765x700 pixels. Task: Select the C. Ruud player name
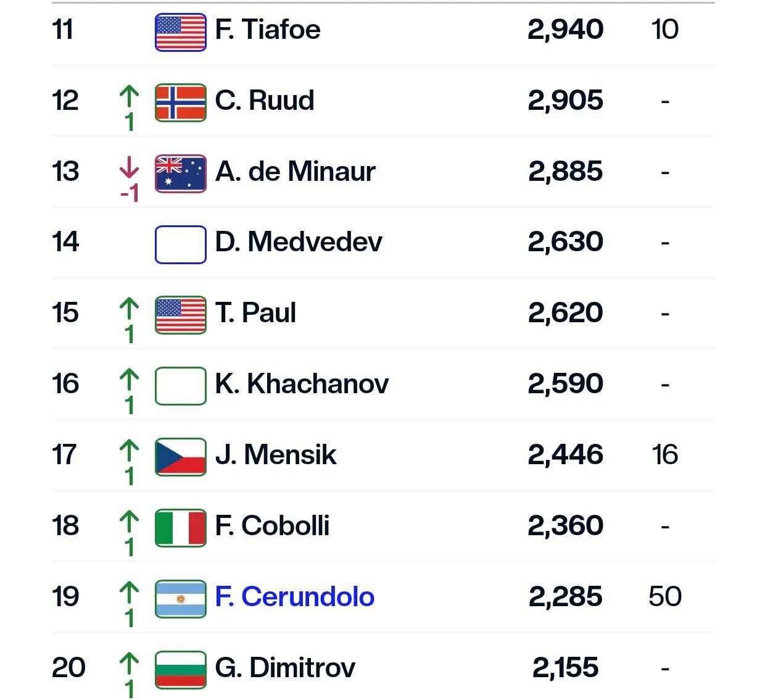[265, 101]
